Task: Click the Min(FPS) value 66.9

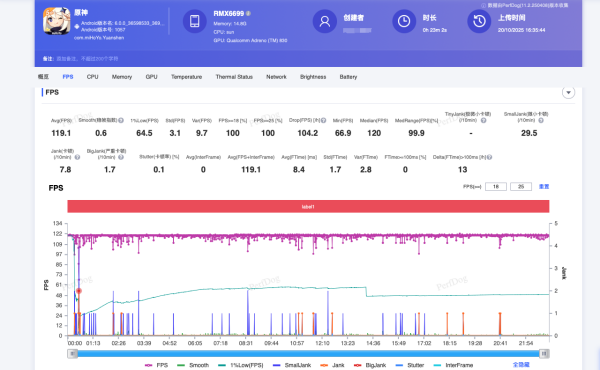Action: click(343, 133)
